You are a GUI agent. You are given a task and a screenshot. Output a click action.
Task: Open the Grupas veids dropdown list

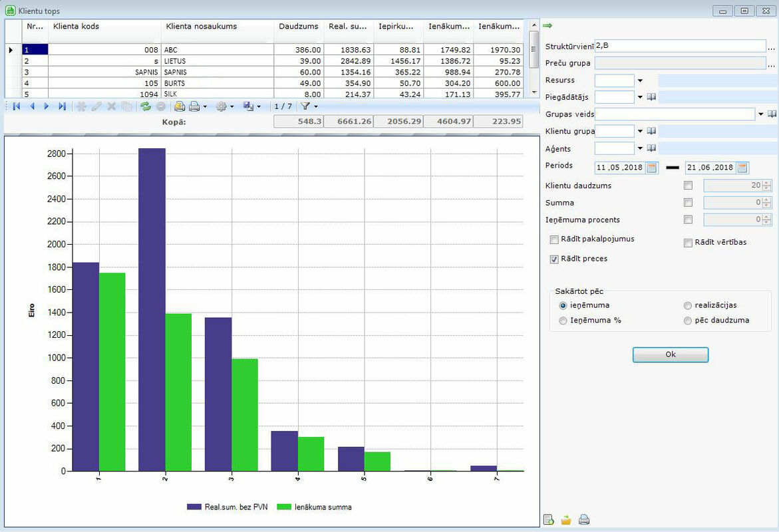click(760, 114)
